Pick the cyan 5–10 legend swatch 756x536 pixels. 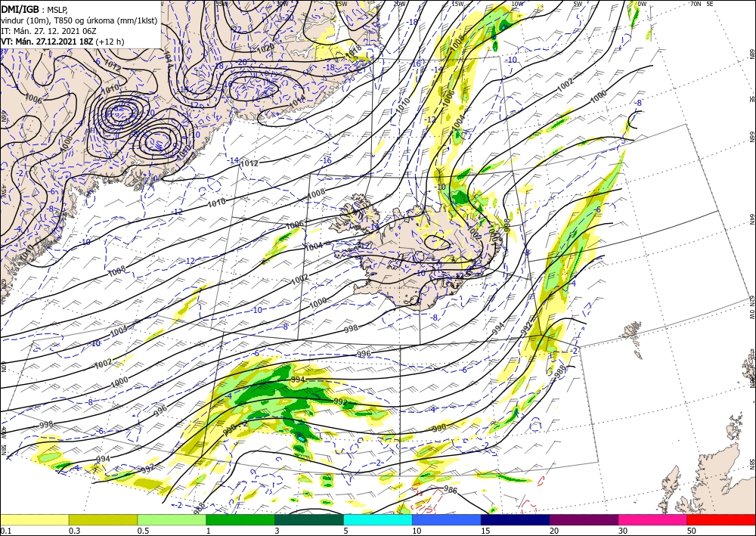tap(378, 519)
